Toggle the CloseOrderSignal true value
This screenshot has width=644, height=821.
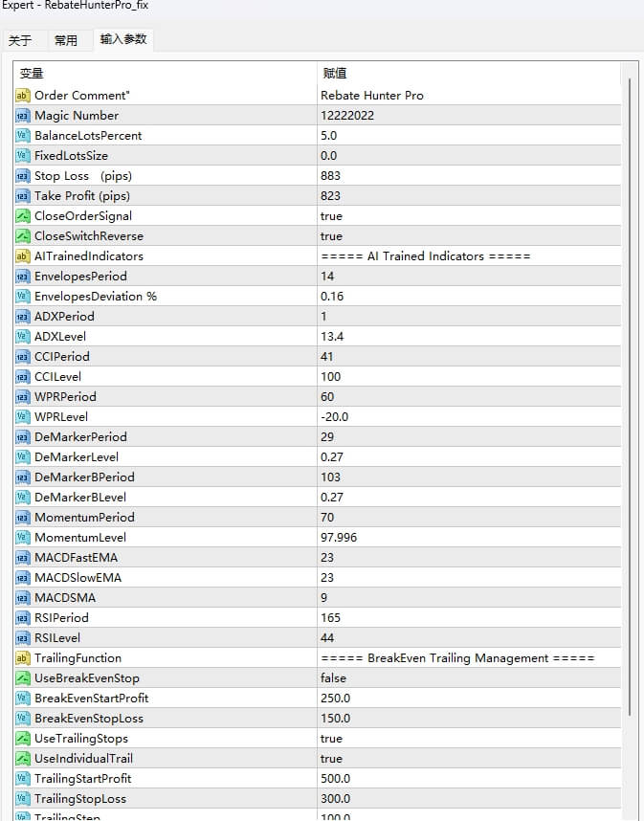331,215
